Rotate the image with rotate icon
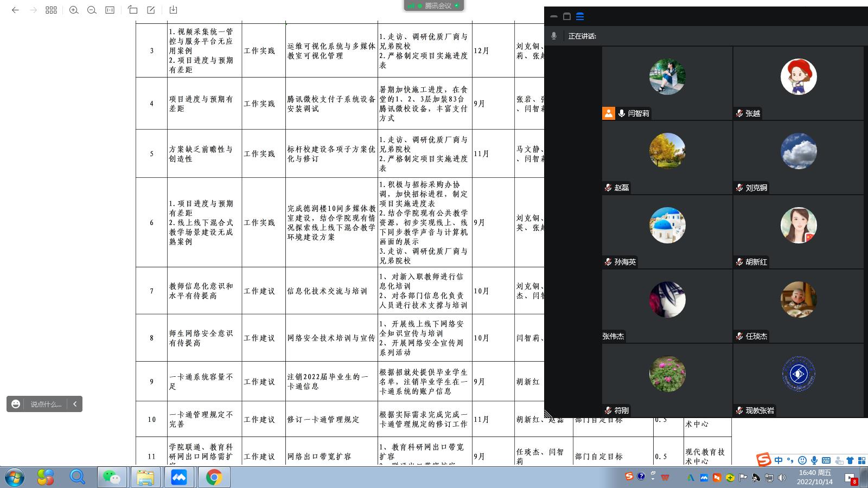 pos(133,10)
